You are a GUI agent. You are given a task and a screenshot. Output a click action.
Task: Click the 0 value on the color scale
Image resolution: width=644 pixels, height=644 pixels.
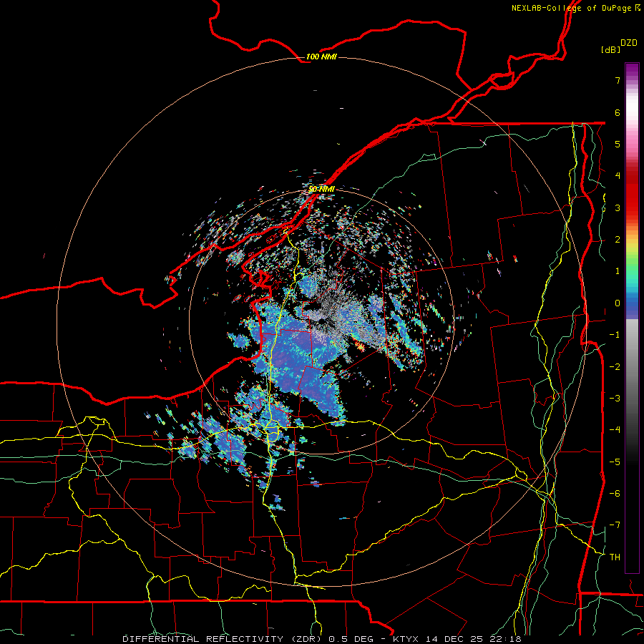618,303
